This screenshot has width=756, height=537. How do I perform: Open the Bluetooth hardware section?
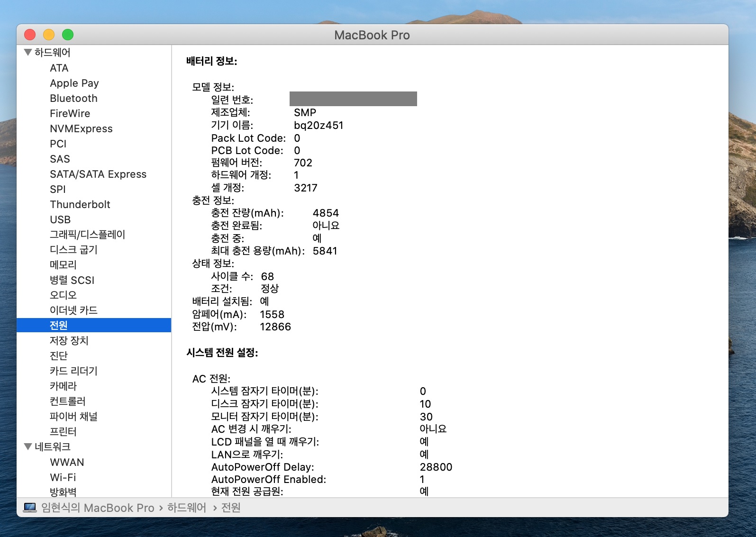click(73, 98)
